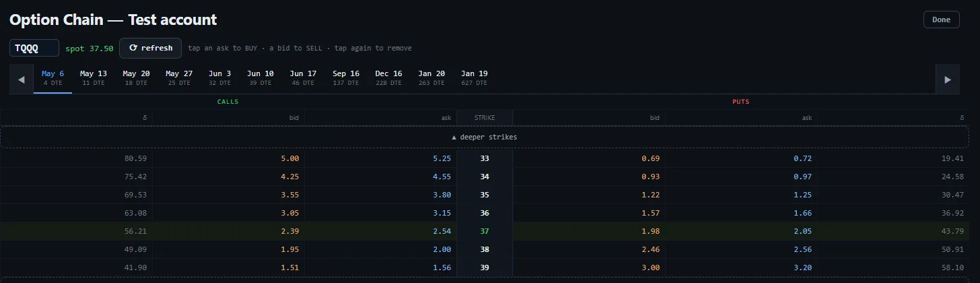Sell the 38 put at bid 2.46
Viewport: 980px width, 283px height.
coord(589,249)
